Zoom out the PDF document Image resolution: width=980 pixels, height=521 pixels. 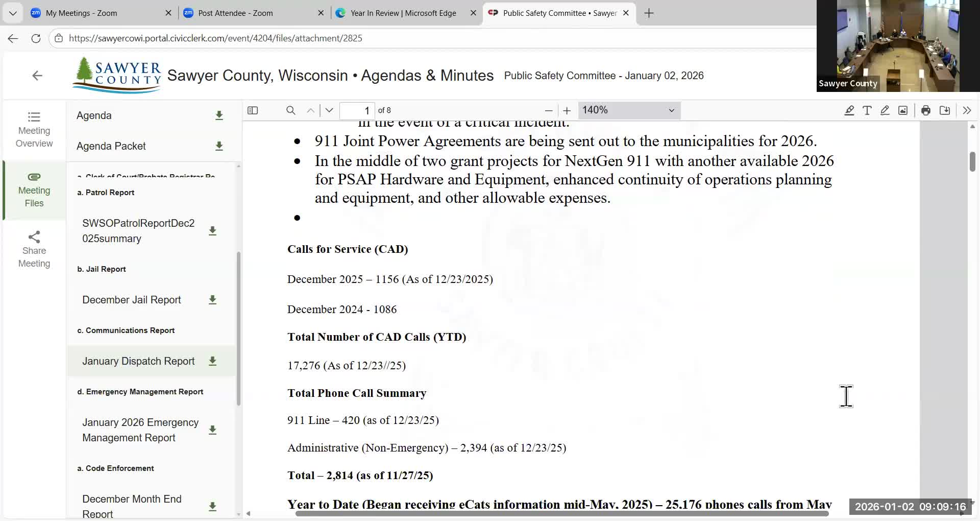[x=549, y=110]
